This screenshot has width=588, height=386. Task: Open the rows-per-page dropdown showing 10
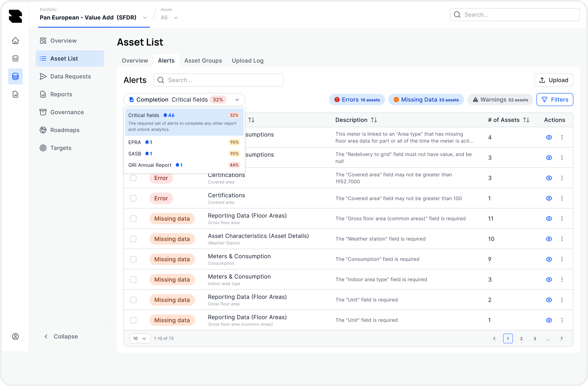pos(140,338)
